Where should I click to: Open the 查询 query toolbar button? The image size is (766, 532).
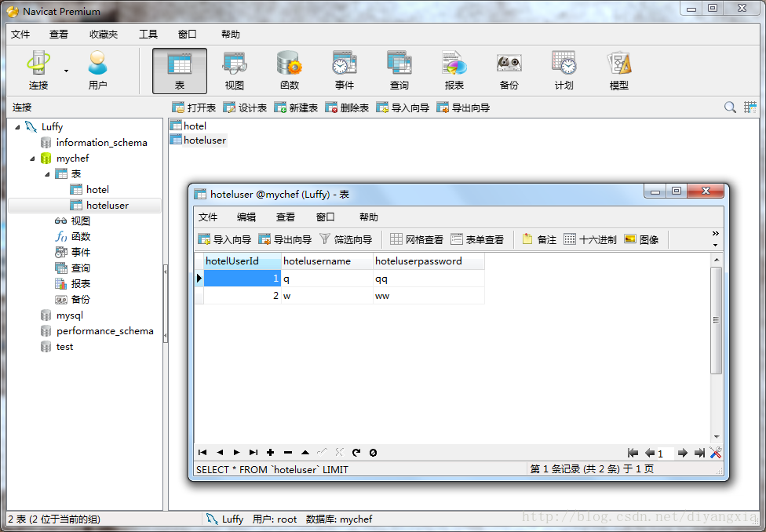click(x=399, y=71)
